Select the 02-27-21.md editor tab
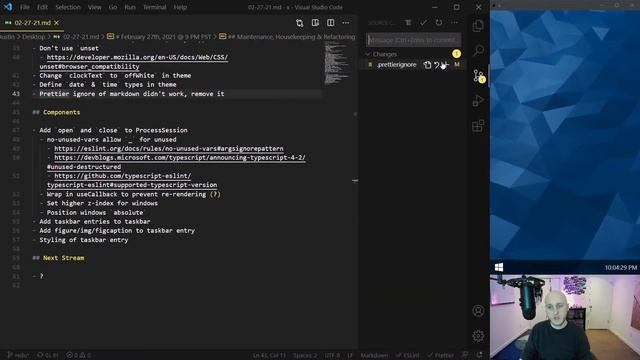Viewport: 640px width, 360px height. coord(32,23)
